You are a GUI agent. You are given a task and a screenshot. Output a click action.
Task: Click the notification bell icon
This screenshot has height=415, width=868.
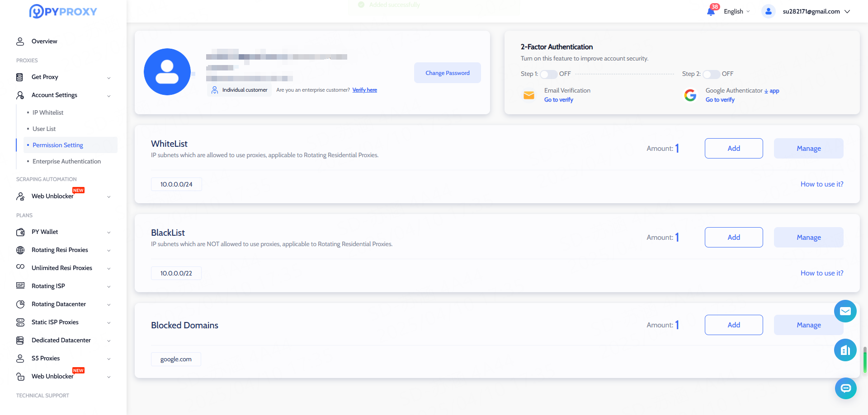click(711, 11)
